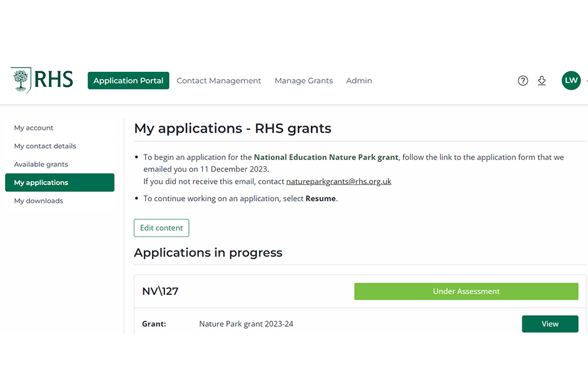Viewport: 588px width, 392px height.
Task: Open the Contact Management menu
Action: 218,81
